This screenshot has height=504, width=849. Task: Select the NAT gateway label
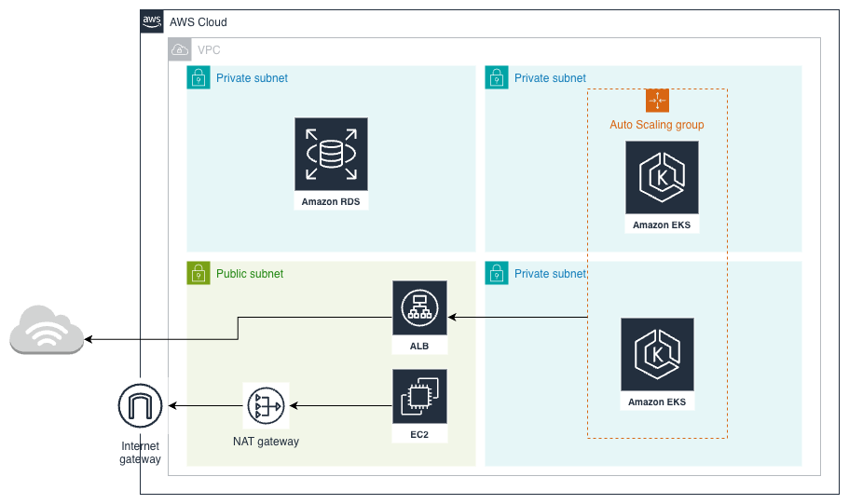pyautogui.click(x=266, y=442)
